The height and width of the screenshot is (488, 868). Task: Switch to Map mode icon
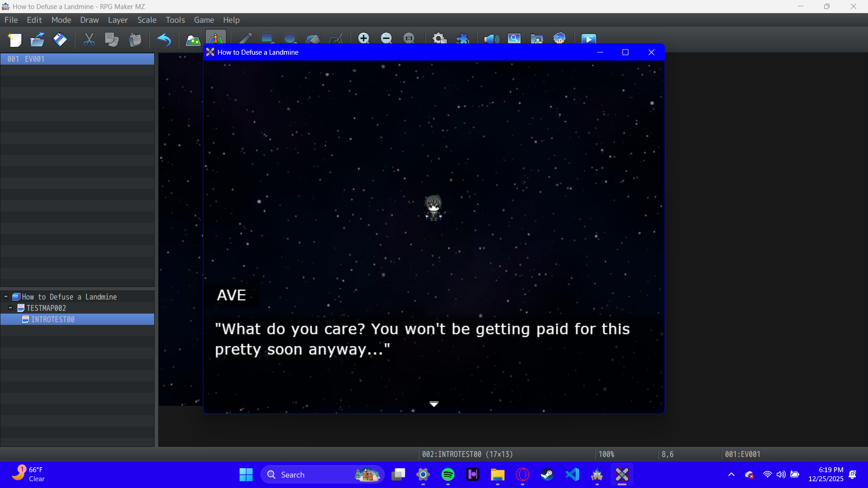click(x=193, y=40)
